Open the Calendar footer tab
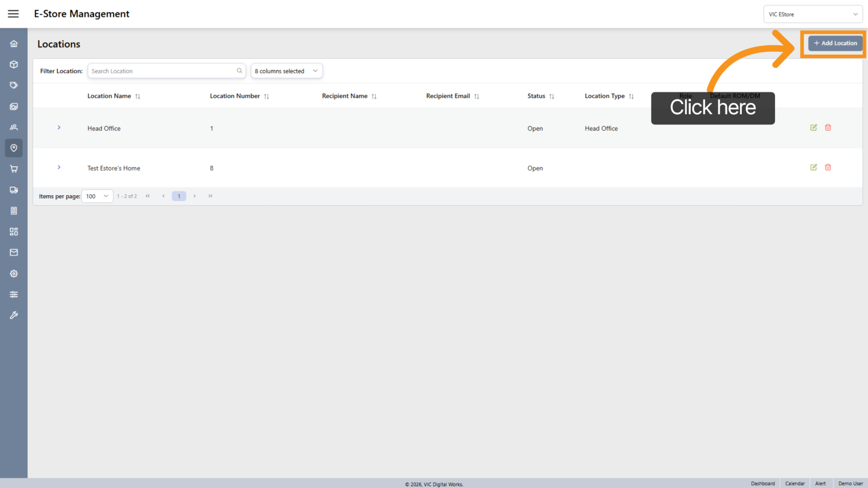Image resolution: width=868 pixels, height=488 pixels. [x=795, y=483]
